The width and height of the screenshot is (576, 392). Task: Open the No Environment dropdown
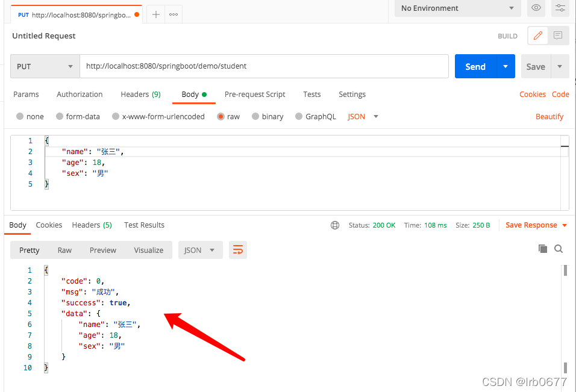point(457,8)
